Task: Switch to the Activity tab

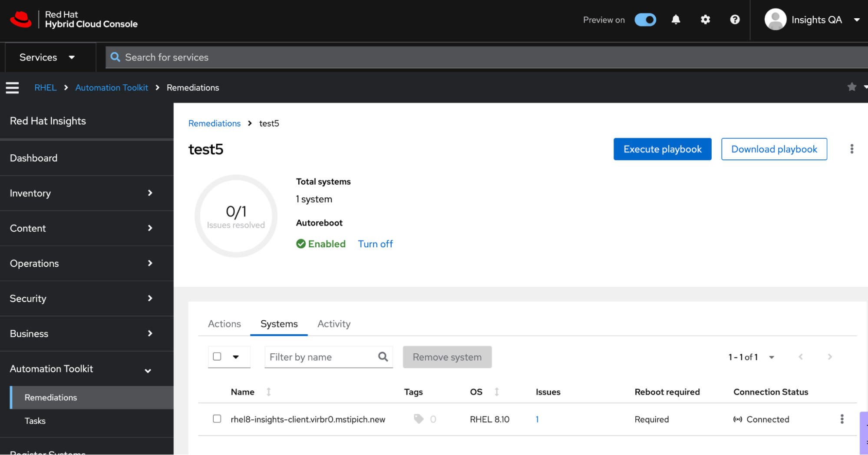Action: point(333,324)
